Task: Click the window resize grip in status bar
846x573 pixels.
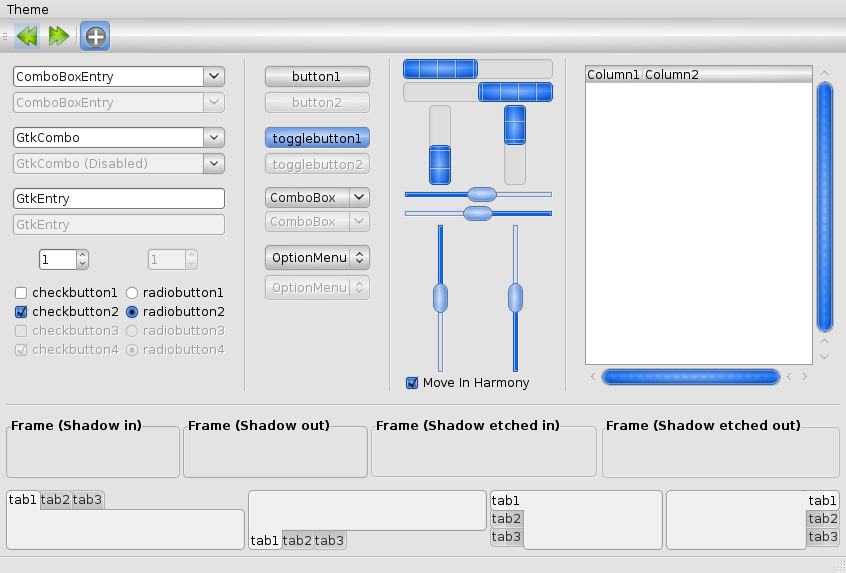Action: click(x=839, y=567)
